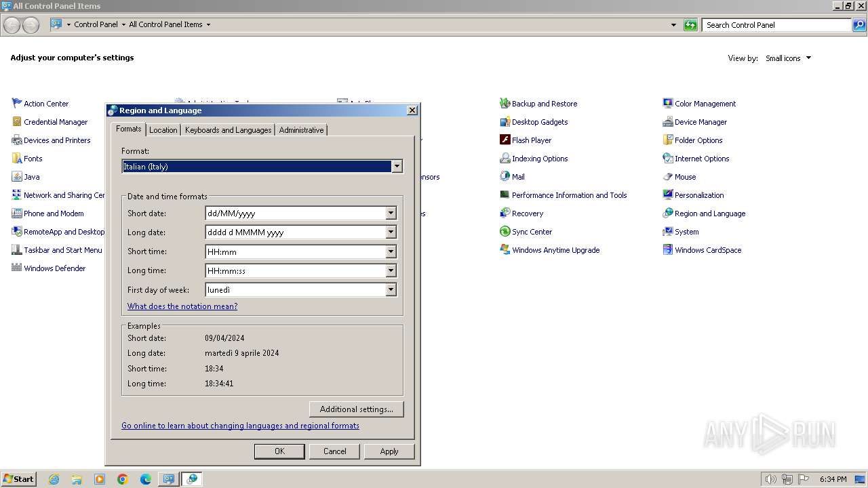Open the Color Management icon
Image resolution: width=868 pixels, height=488 pixels.
[668, 104]
